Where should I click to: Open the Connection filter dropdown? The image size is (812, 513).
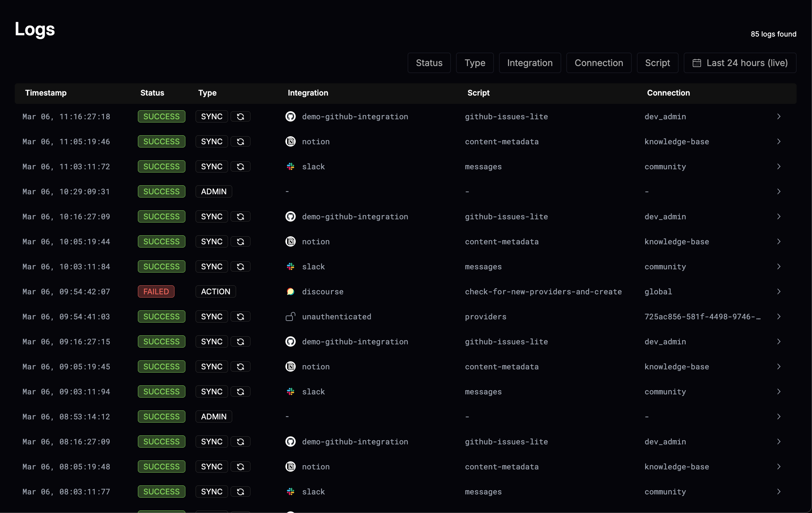598,63
